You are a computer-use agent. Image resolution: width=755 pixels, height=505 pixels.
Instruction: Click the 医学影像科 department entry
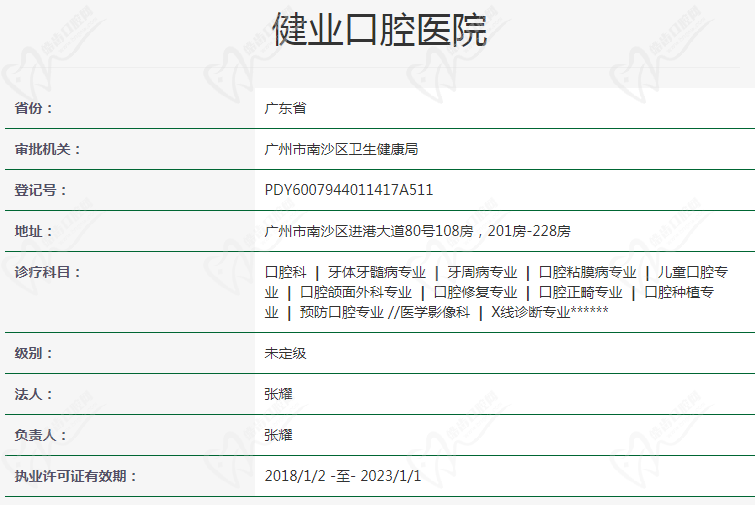pyautogui.click(x=434, y=312)
